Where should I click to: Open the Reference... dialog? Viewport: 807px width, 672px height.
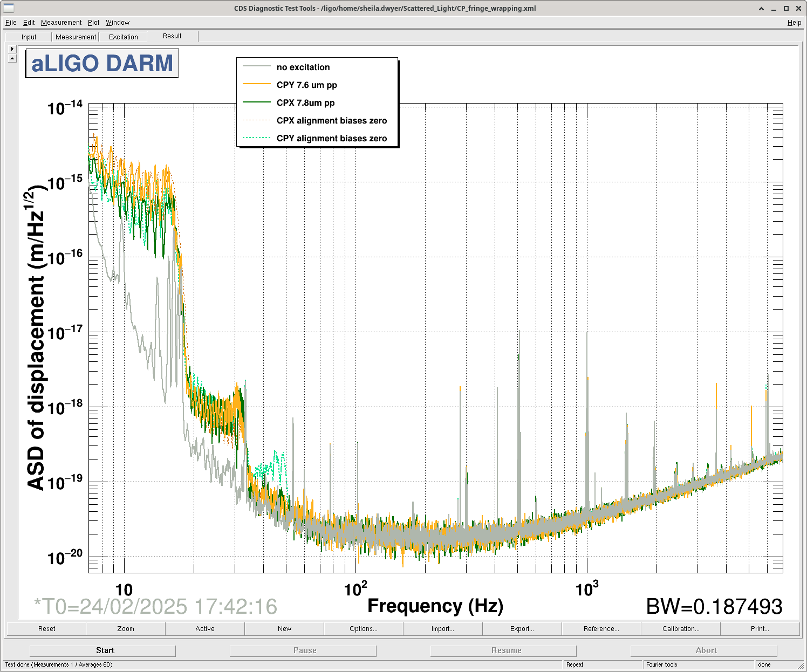[601, 629]
